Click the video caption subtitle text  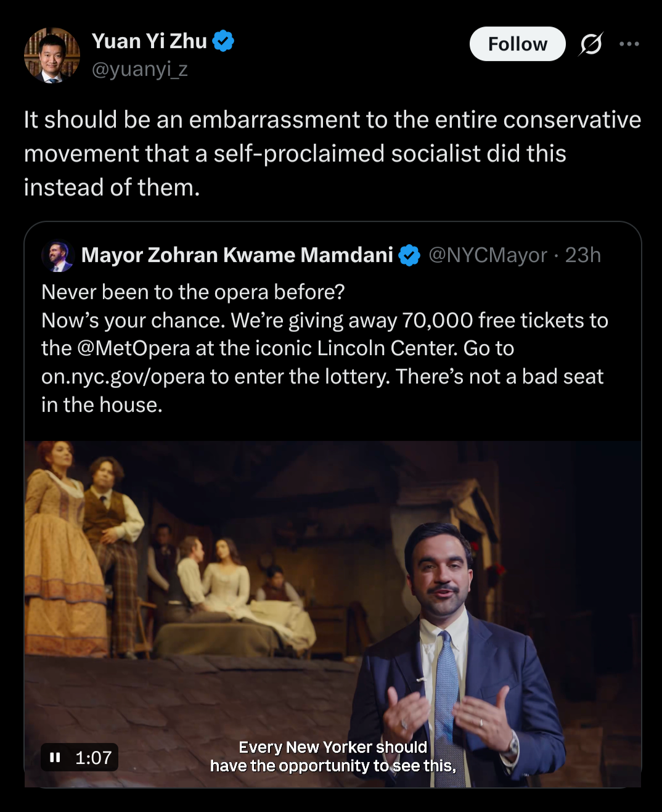click(x=333, y=757)
